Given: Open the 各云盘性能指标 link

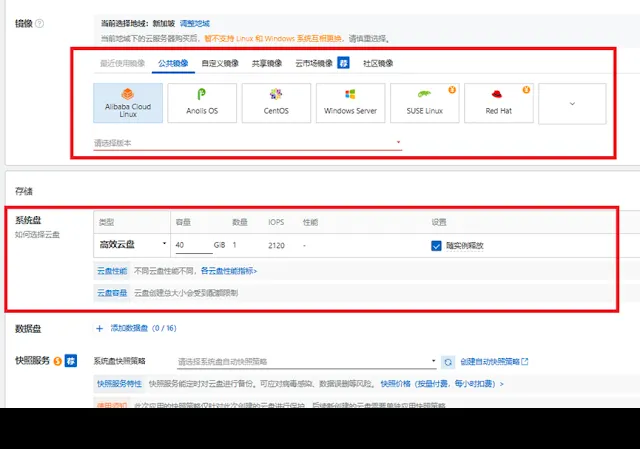Looking at the screenshot, I should 229,271.
